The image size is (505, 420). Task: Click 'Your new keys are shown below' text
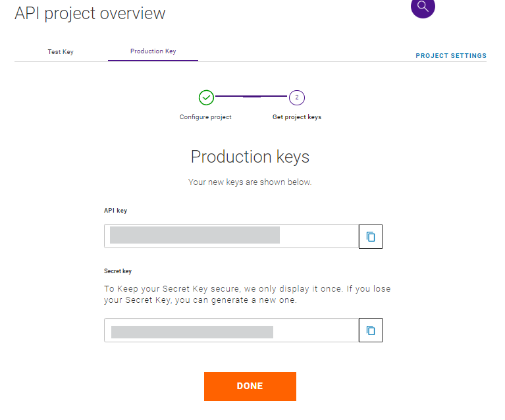pyautogui.click(x=250, y=182)
